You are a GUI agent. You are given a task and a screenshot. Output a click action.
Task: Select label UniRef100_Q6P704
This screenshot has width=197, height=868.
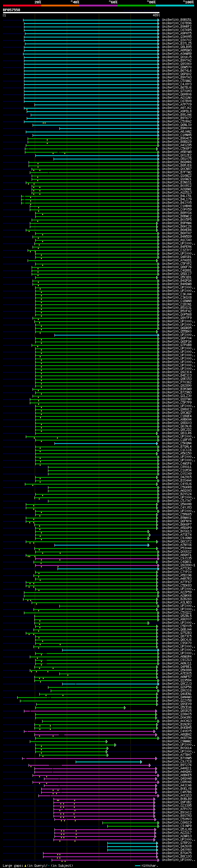[177, 338]
